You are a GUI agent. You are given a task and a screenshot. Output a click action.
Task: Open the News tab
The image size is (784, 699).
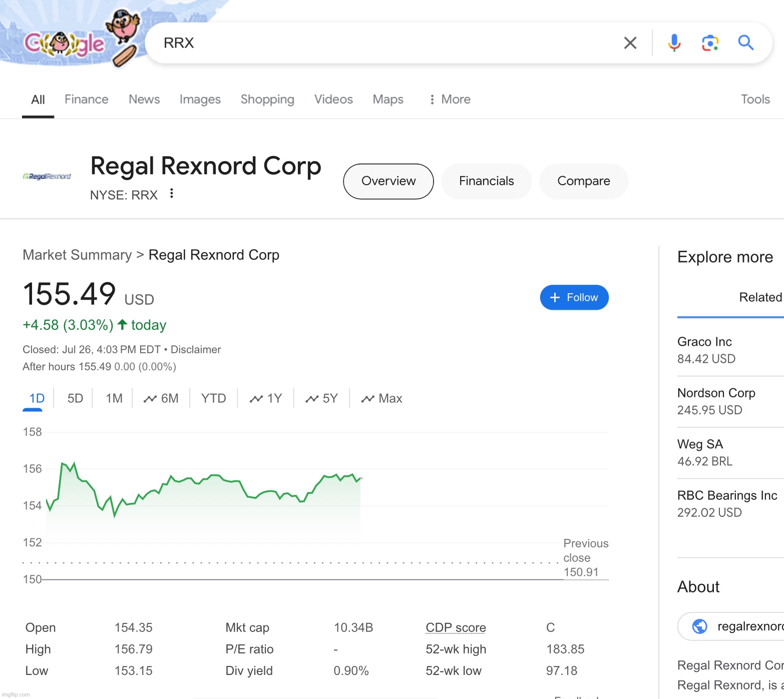tap(144, 100)
